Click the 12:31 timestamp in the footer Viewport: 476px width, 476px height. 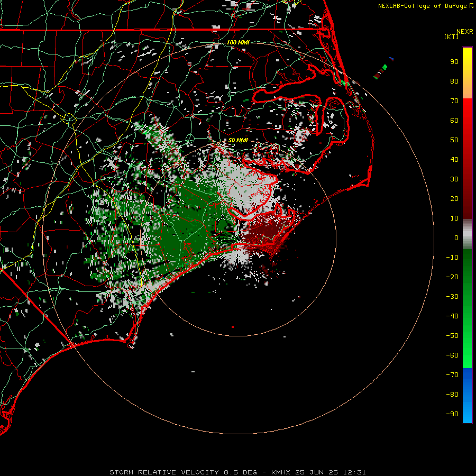(x=354, y=472)
